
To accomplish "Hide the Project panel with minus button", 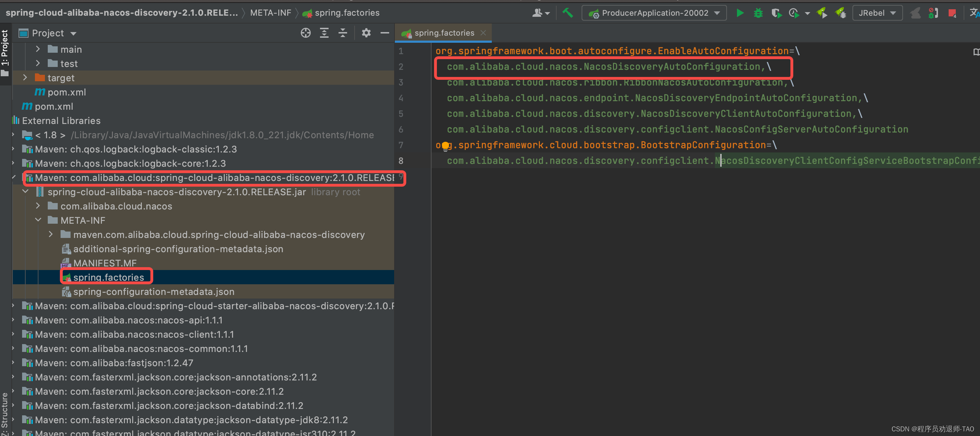I will click(x=385, y=33).
